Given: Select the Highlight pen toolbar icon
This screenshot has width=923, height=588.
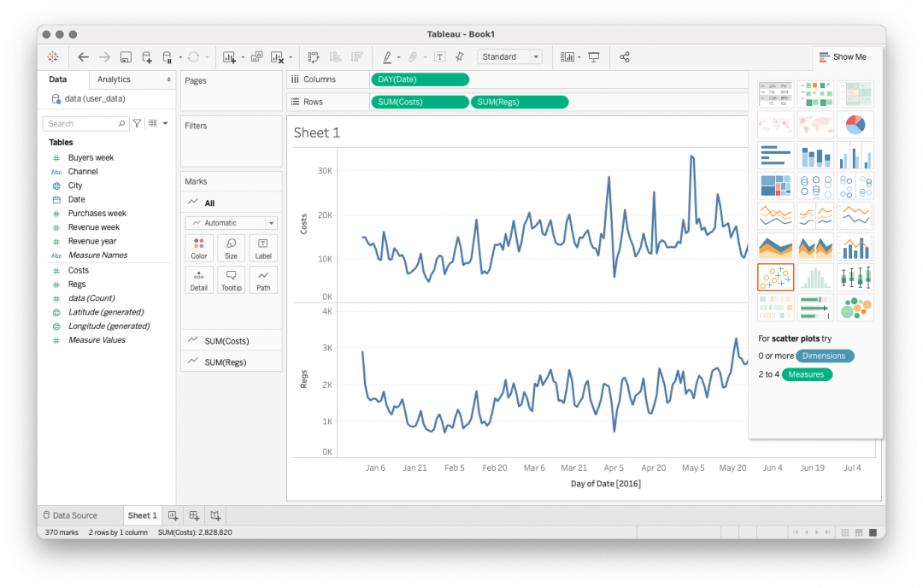Looking at the screenshot, I should pyautogui.click(x=386, y=56).
